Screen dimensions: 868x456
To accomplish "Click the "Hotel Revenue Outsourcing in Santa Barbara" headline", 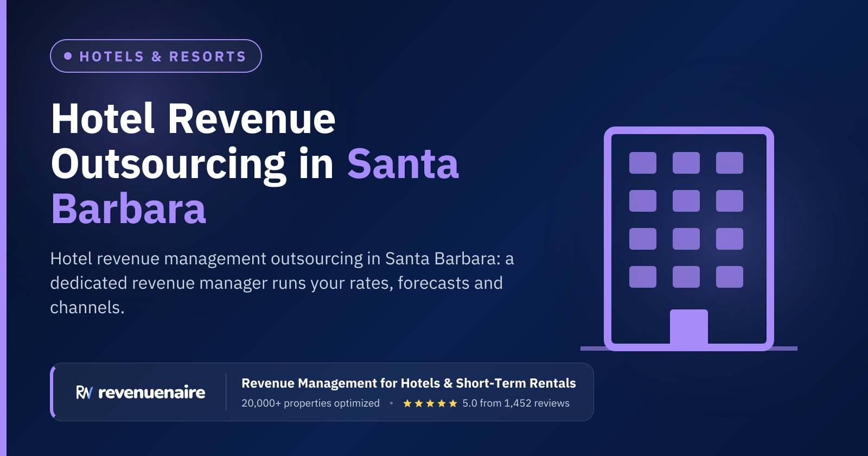I will tap(255, 163).
